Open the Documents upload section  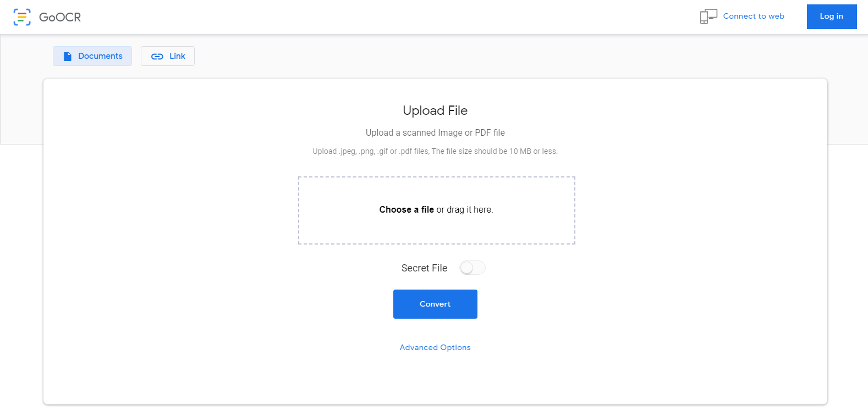click(x=92, y=55)
